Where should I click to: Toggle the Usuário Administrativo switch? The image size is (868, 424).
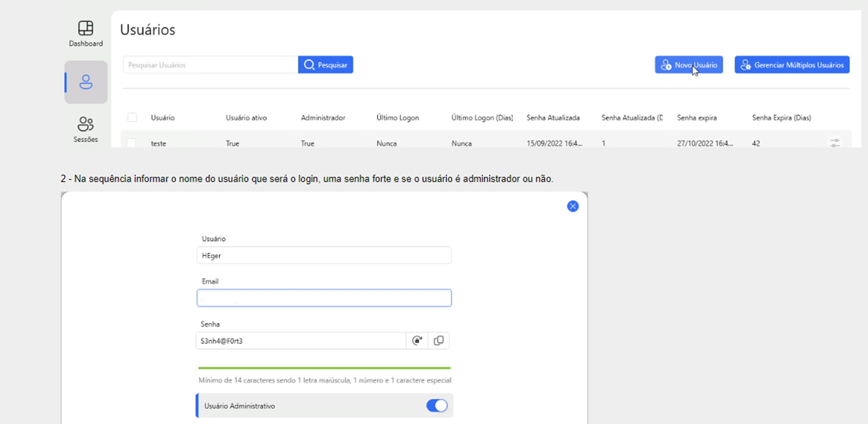click(x=437, y=405)
